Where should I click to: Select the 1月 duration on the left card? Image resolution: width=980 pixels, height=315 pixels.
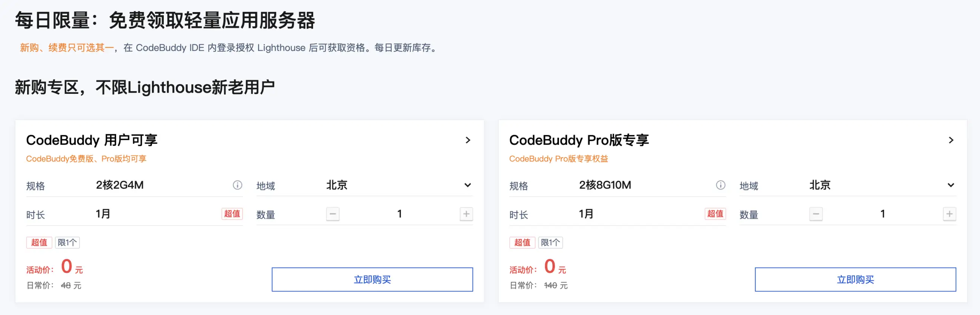103,213
